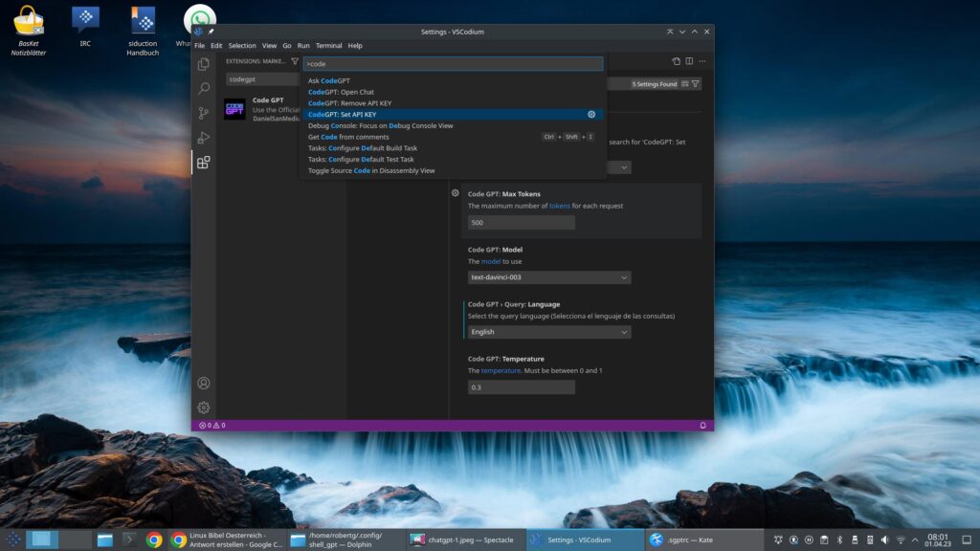Select the Get Code from comments command
Screen dimensions: 980x551
coord(453,137)
